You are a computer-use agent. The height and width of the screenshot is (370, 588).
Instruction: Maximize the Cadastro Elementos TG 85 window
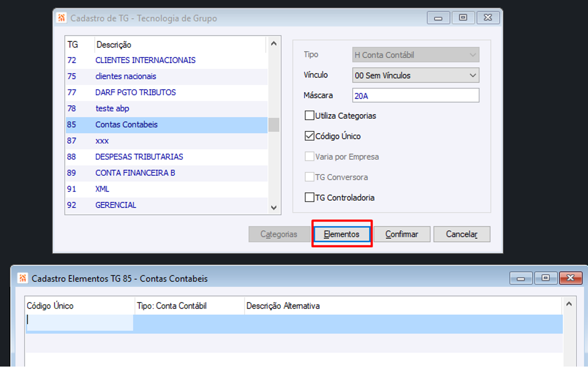point(546,278)
